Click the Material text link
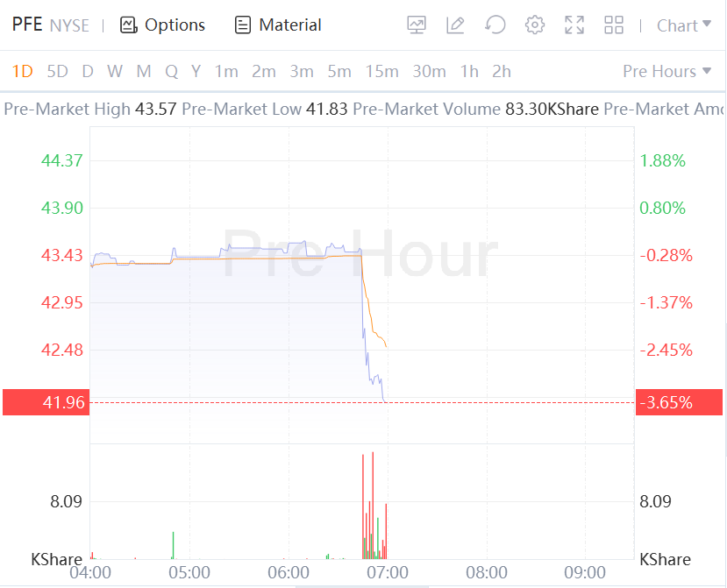The image size is (727, 588). click(x=290, y=25)
